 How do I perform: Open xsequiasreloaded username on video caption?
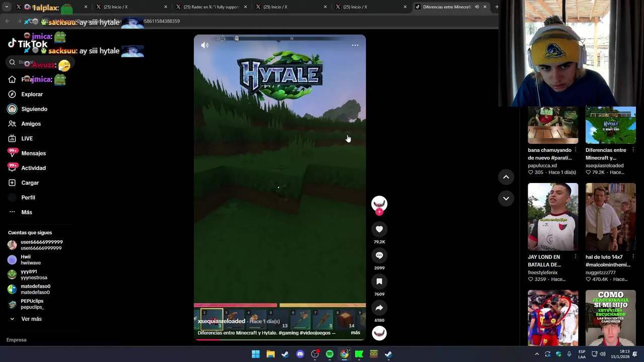[x=221, y=321]
